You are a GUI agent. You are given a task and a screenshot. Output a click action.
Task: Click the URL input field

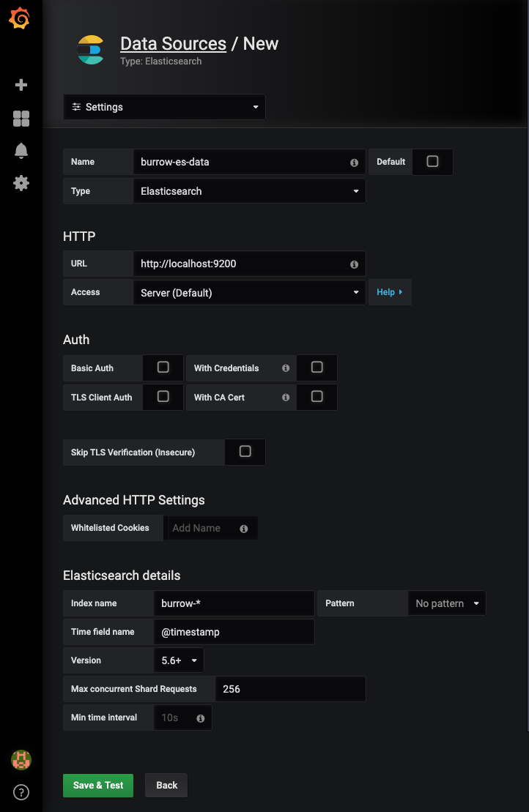coord(249,264)
